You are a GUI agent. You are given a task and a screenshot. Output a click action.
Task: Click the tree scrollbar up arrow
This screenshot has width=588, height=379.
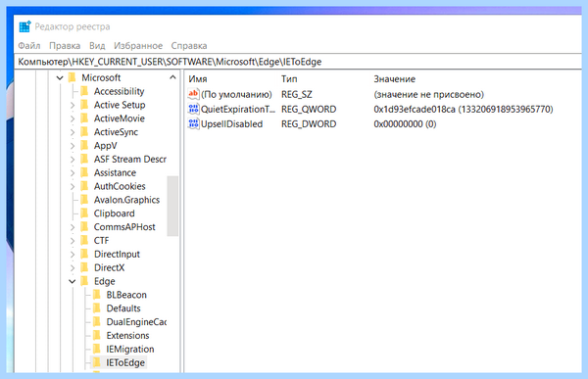pos(172,77)
